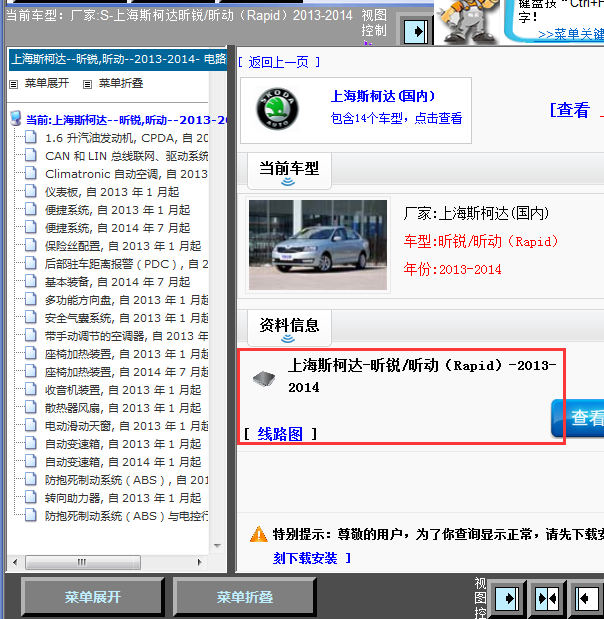Click bottom view control left-arrow icon

click(587, 598)
